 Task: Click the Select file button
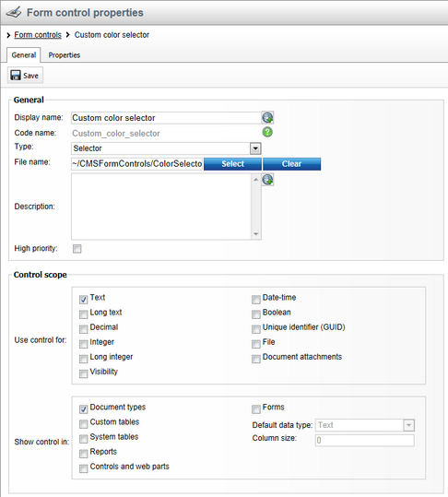click(x=232, y=164)
